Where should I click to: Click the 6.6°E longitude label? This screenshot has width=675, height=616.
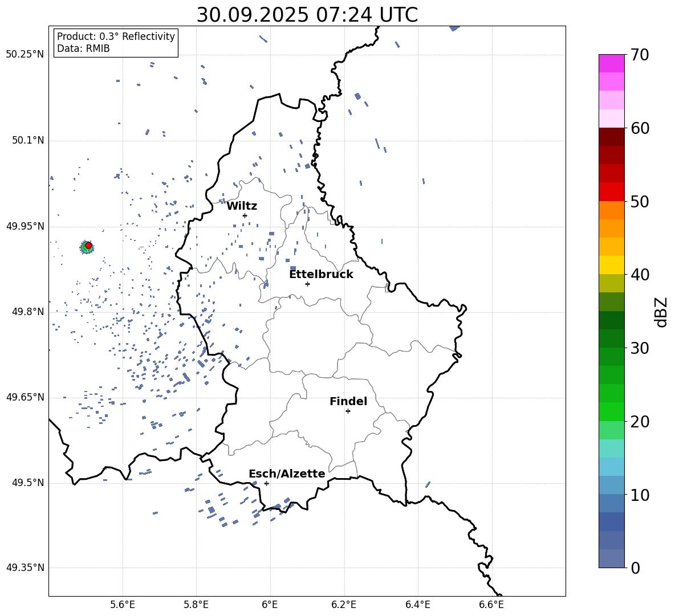pyautogui.click(x=491, y=605)
